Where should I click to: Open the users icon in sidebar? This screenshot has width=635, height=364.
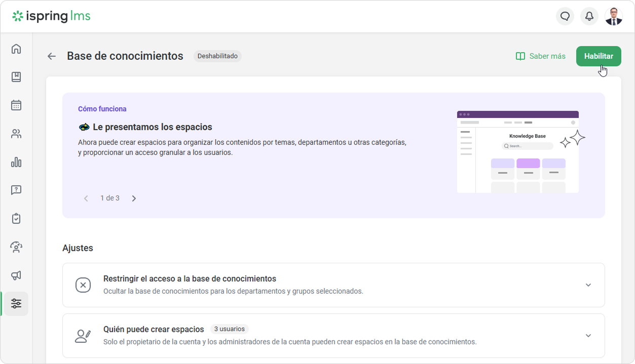[16, 134]
